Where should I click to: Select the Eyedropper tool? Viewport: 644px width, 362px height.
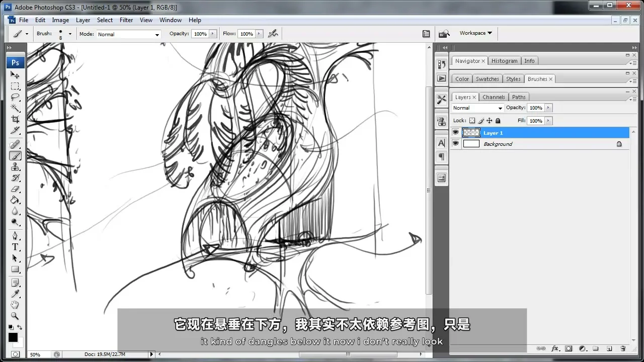pyautogui.click(x=15, y=294)
